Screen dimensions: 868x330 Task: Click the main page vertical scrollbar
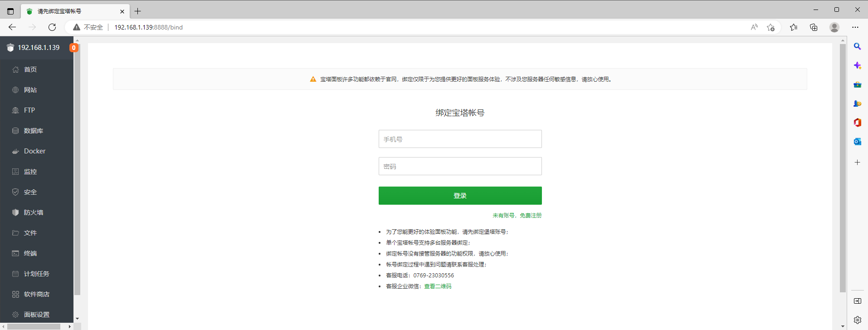coord(843,168)
